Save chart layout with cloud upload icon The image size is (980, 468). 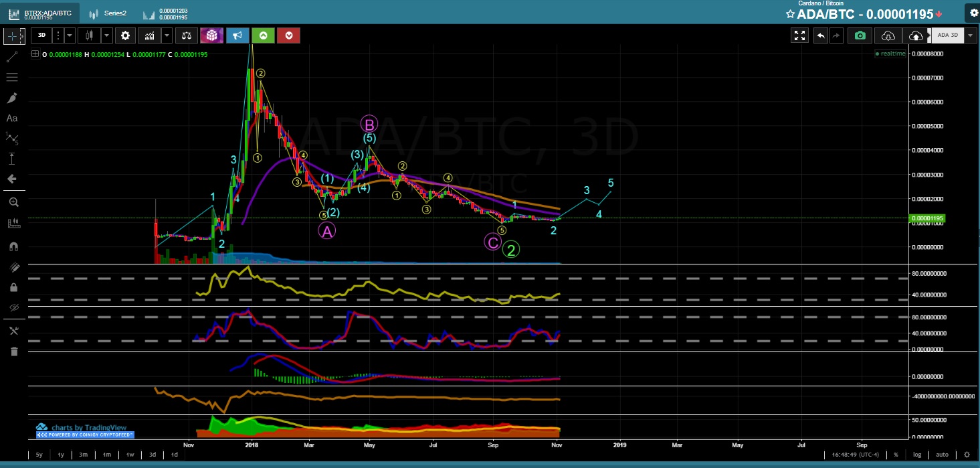(x=916, y=35)
